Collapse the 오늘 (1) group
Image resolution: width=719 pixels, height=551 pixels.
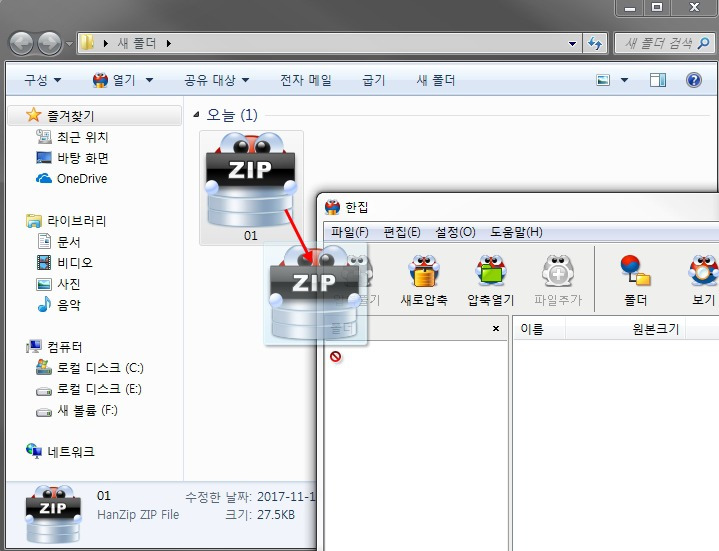(x=196, y=115)
